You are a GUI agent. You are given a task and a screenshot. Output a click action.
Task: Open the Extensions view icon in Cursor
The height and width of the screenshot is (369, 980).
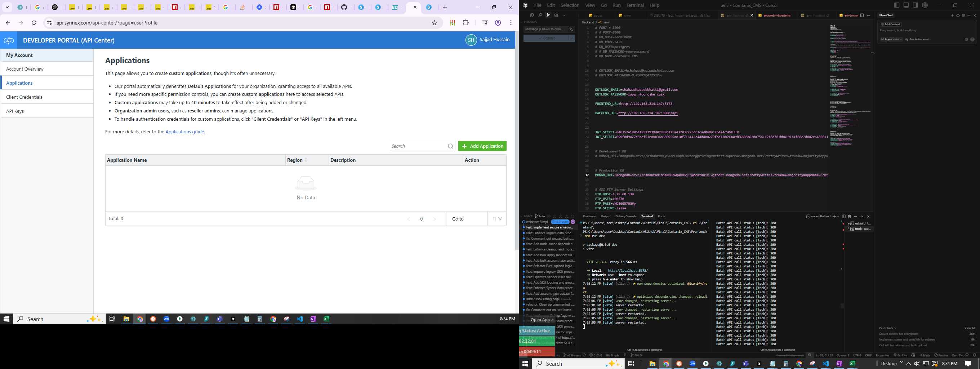(556, 15)
